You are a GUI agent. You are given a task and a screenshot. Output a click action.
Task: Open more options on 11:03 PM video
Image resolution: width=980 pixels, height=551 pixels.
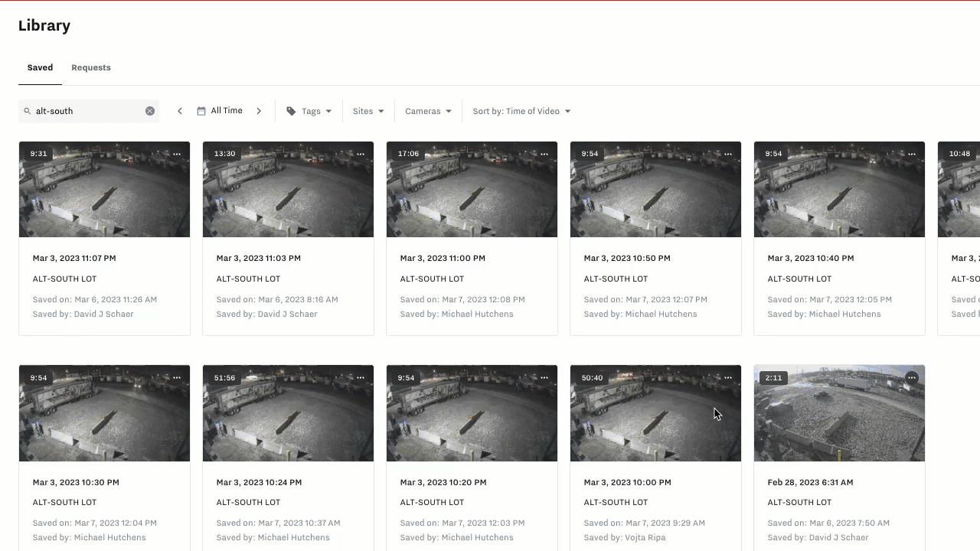[x=361, y=154]
